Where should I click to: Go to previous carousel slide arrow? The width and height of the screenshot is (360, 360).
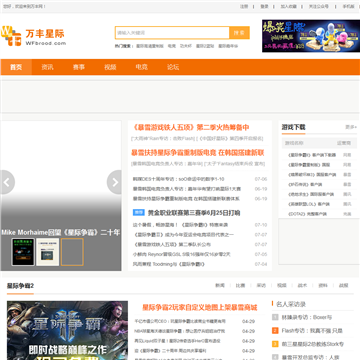click(7, 182)
